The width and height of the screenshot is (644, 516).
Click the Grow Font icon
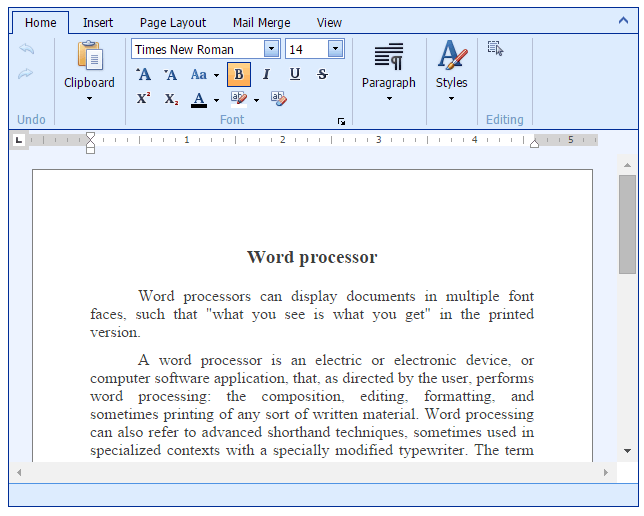click(x=144, y=74)
